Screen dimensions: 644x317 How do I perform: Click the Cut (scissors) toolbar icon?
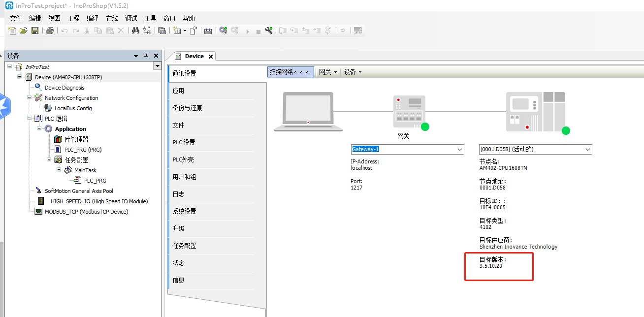click(x=86, y=30)
